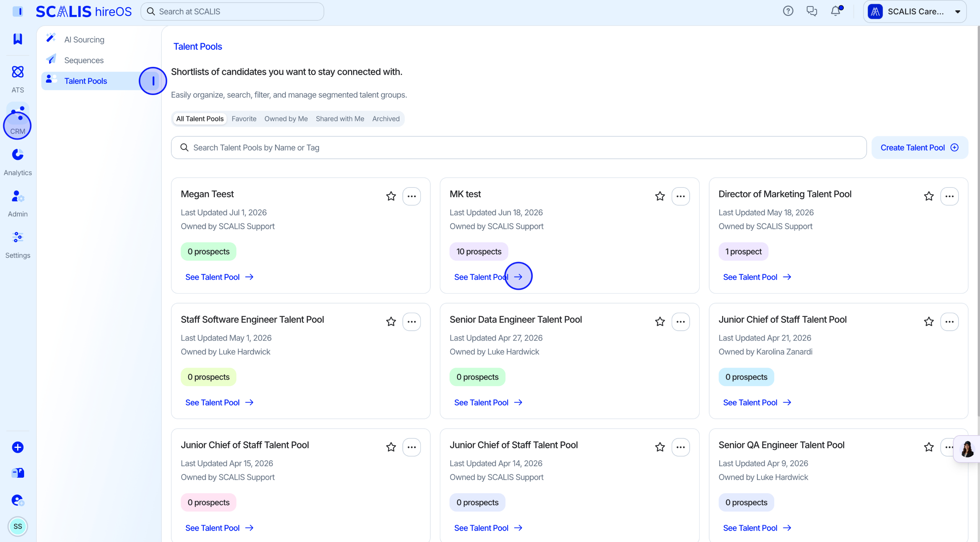Focus the Search Talent Pools by Name or Tag field
Image resolution: width=980 pixels, height=542 pixels.
click(518, 147)
